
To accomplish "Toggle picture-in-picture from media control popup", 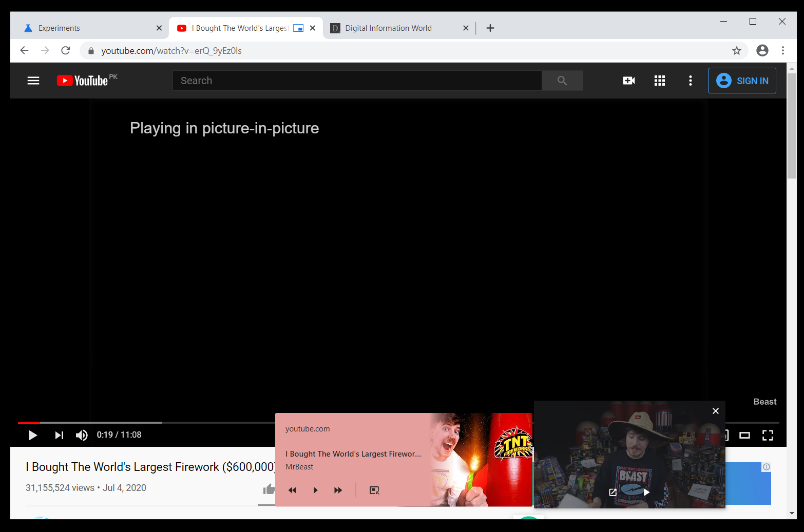I will [x=375, y=490].
